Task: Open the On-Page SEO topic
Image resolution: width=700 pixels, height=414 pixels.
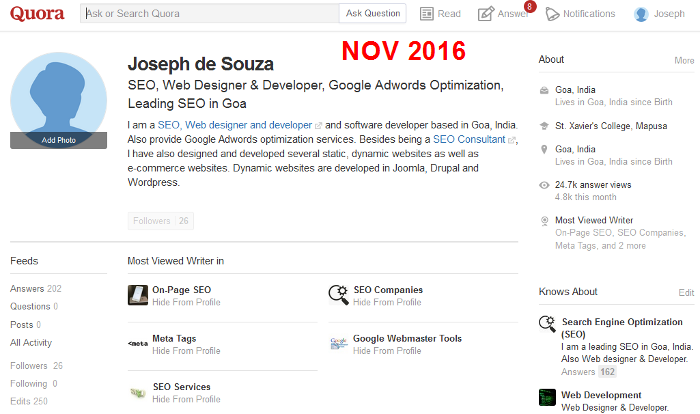Action: (181, 290)
